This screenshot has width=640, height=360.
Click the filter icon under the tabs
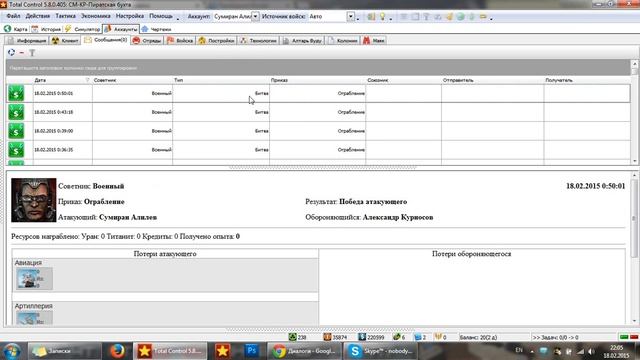point(32,53)
